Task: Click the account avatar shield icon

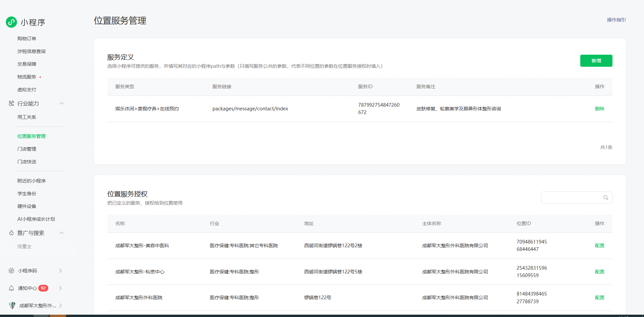Action: [12, 305]
